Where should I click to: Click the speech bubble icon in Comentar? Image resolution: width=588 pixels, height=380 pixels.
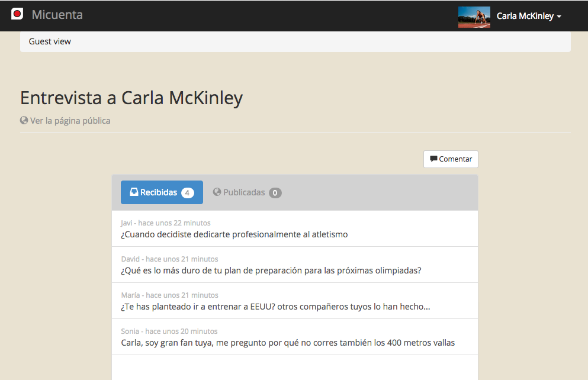pyautogui.click(x=433, y=159)
